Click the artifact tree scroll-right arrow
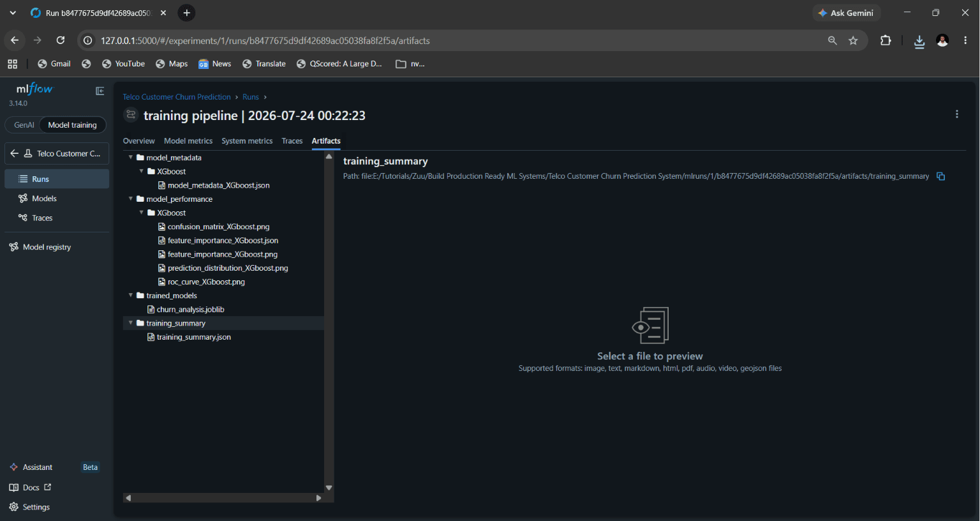The image size is (980, 521). 319,498
